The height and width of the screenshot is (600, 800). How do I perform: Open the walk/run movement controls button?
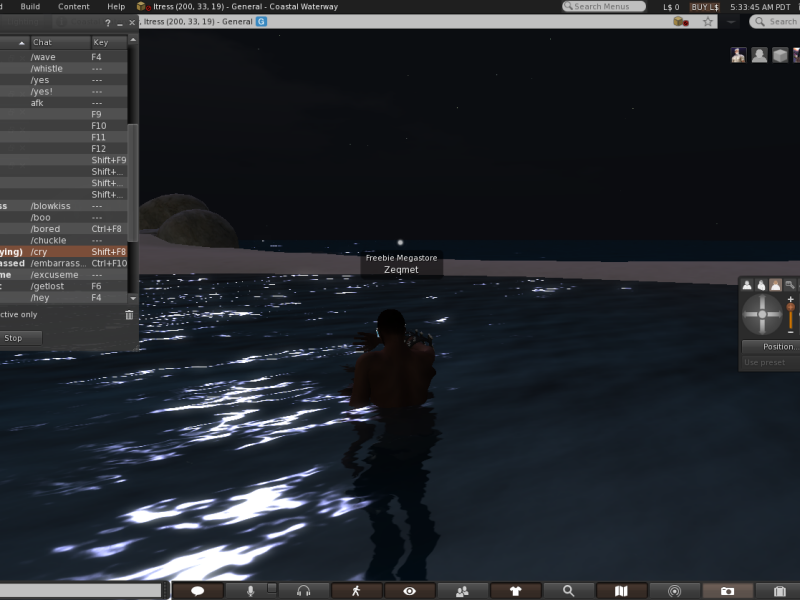[x=356, y=591]
